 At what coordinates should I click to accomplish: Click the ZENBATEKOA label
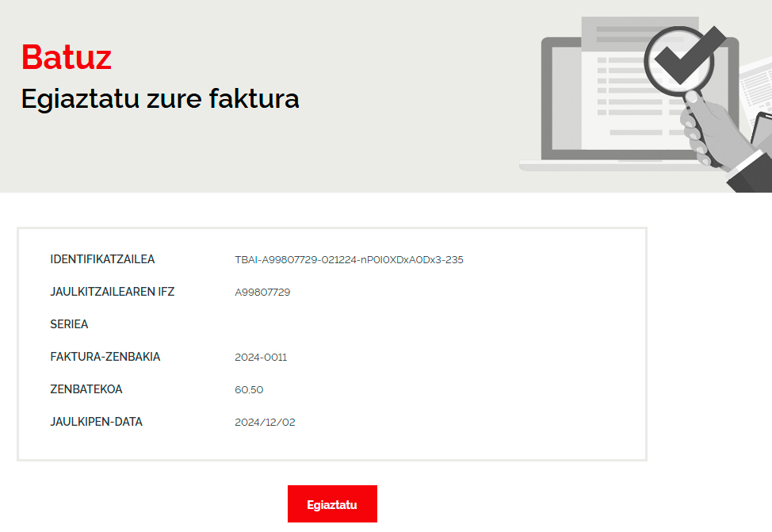tap(86, 389)
